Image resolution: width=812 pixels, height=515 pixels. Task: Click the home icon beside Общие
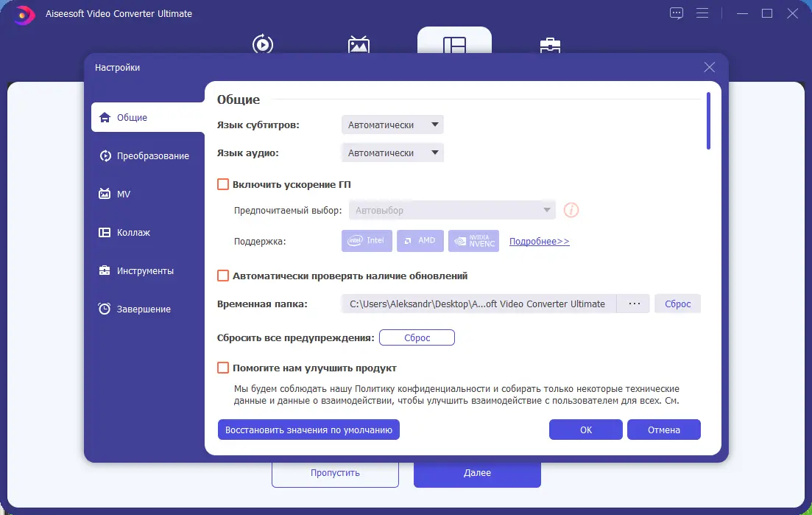[x=105, y=118]
